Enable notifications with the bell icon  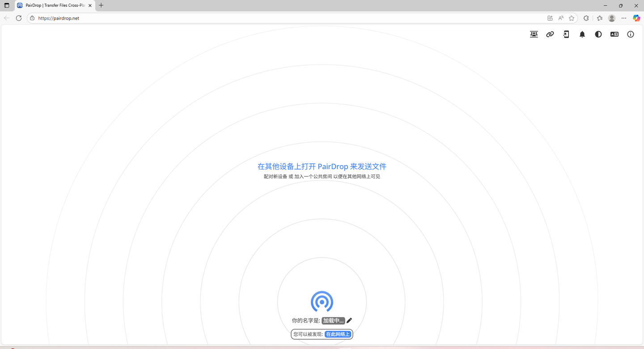pyautogui.click(x=582, y=34)
